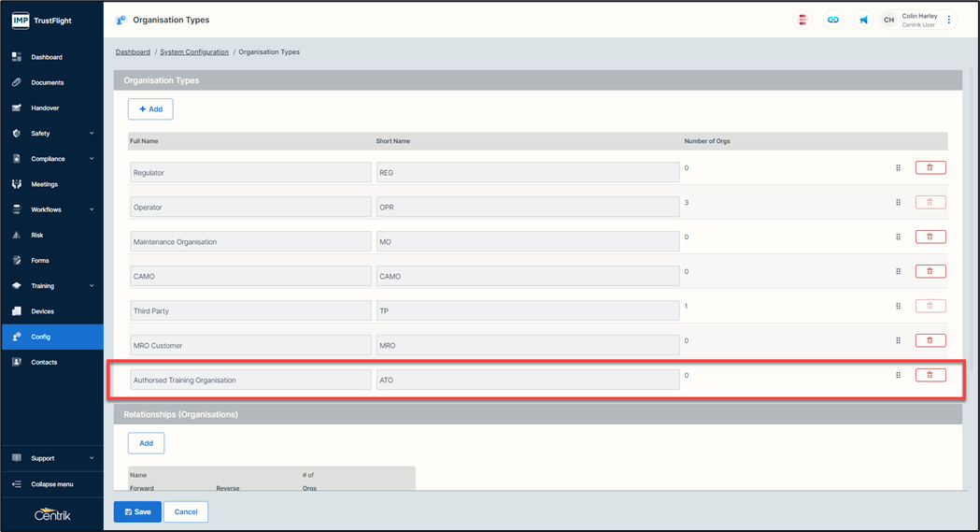Go to Workflows in sidebar
This screenshot has height=532, width=980.
(47, 209)
